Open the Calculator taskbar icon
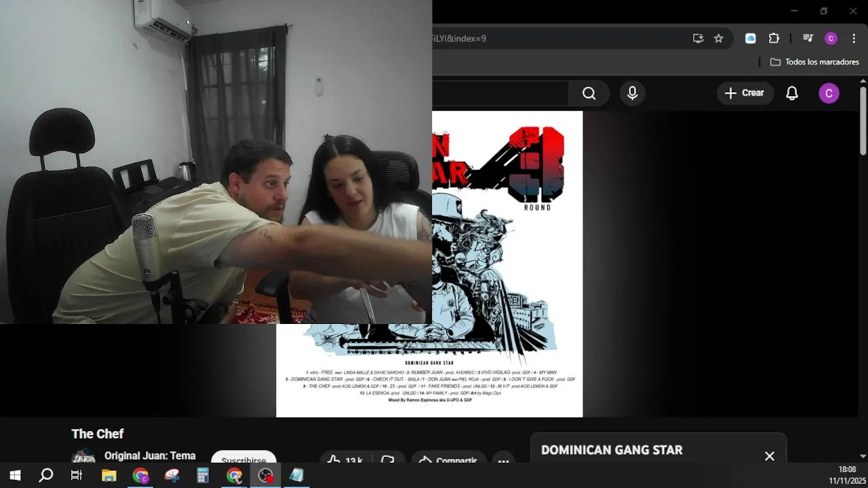 click(x=203, y=475)
